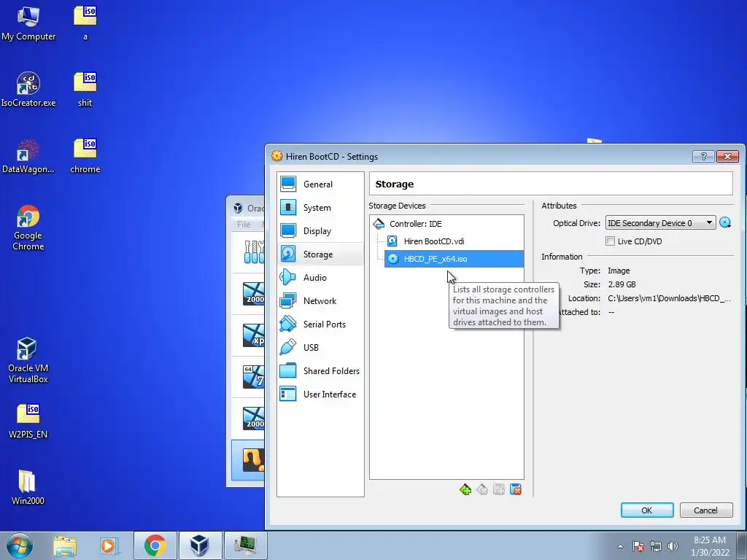
Task: Click the volume speaker tray icon
Action: (673, 546)
